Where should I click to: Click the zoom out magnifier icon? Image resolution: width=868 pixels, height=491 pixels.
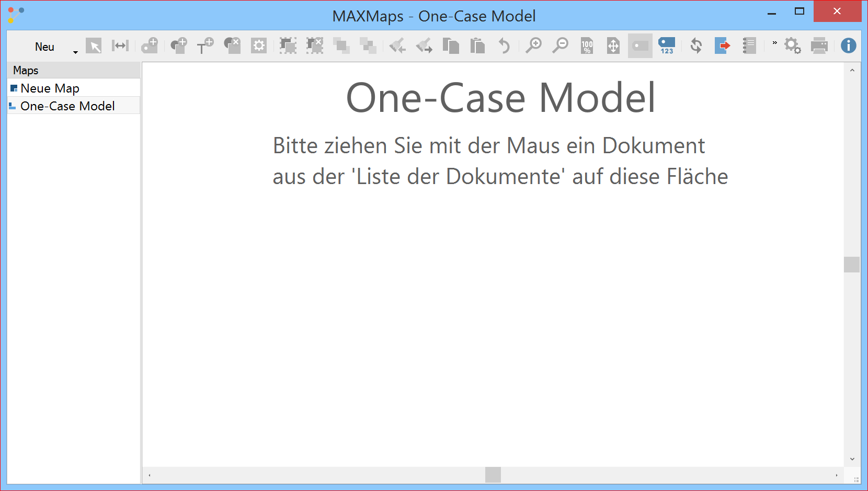click(x=560, y=45)
